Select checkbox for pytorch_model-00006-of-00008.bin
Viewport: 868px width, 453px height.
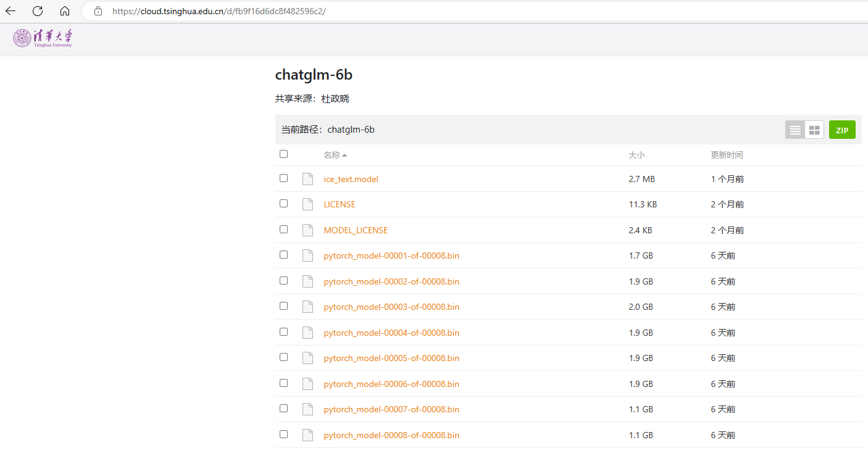pos(283,383)
